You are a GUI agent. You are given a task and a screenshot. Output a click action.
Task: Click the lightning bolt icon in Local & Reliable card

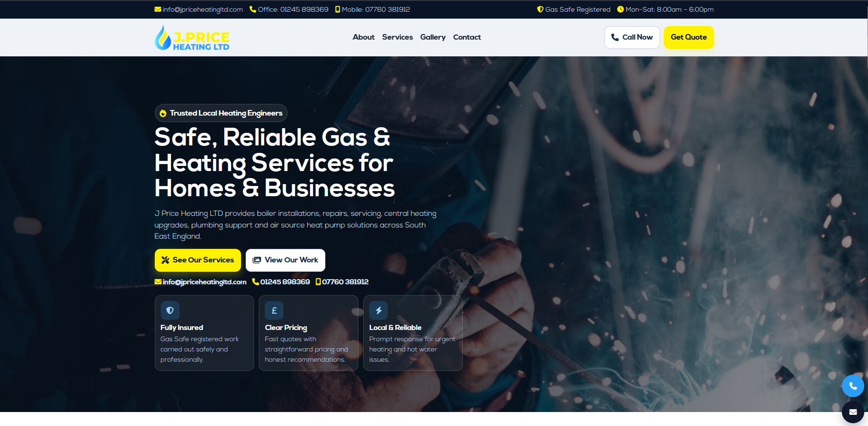(379, 310)
